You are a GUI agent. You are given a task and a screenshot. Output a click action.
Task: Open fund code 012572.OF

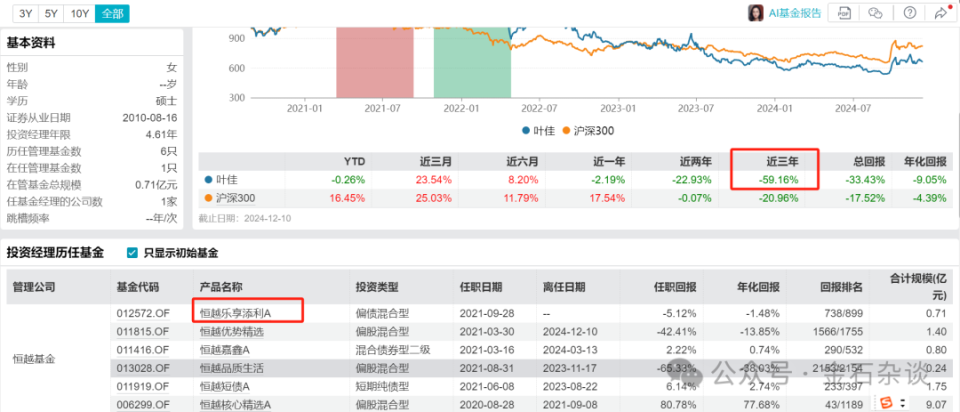click(143, 313)
